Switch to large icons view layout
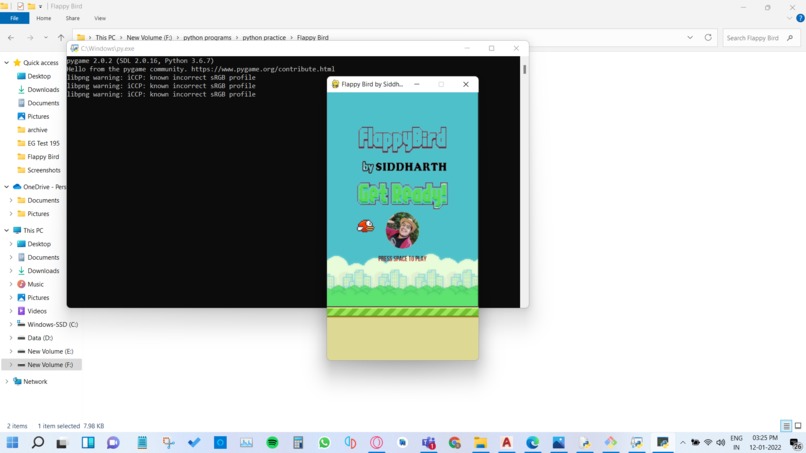This screenshot has height=453, width=806. point(798,426)
